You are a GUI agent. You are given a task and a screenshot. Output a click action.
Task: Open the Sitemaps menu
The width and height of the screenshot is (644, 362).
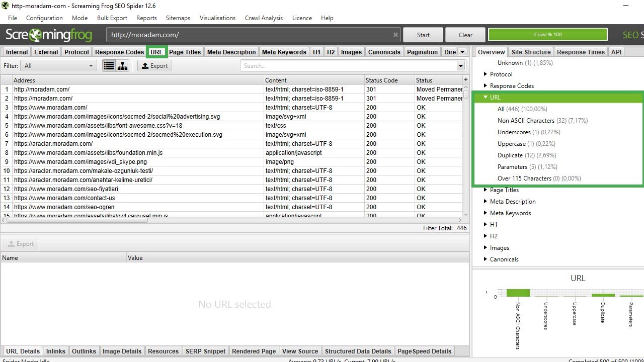tap(178, 18)
